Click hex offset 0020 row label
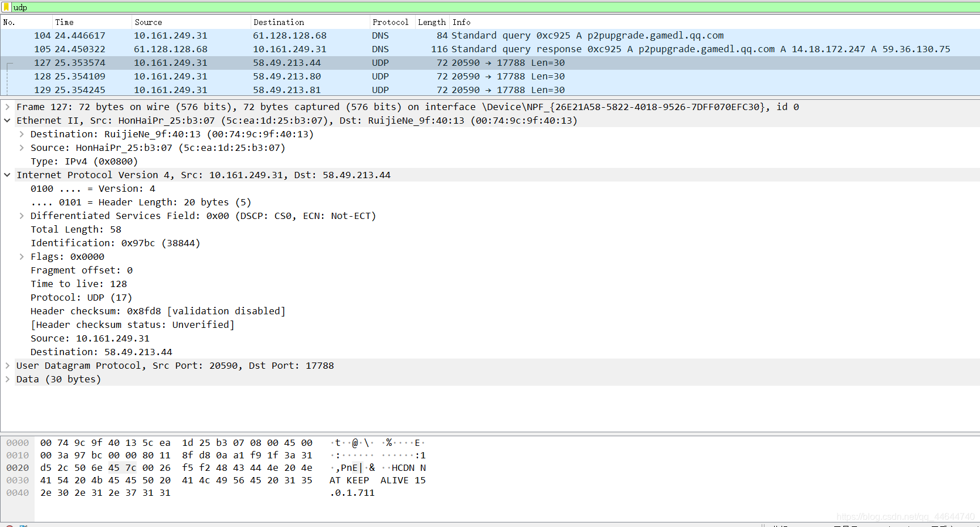 point(18,468)
